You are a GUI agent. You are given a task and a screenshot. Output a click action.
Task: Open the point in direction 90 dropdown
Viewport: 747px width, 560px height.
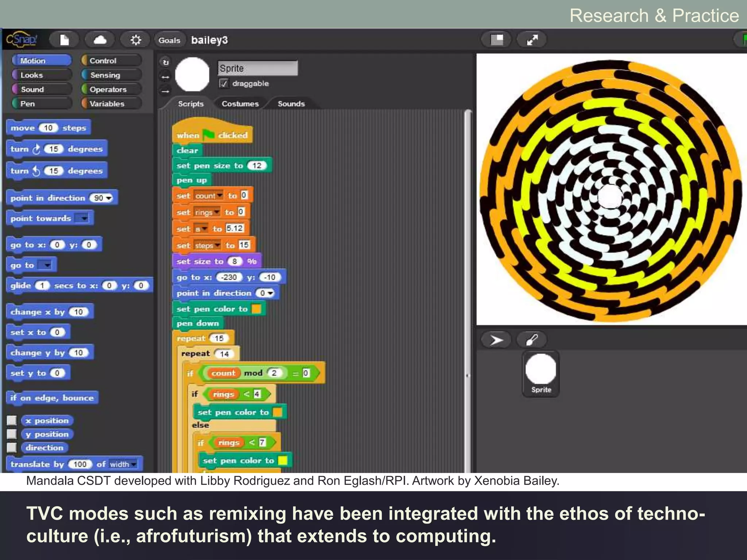point(109,198)
